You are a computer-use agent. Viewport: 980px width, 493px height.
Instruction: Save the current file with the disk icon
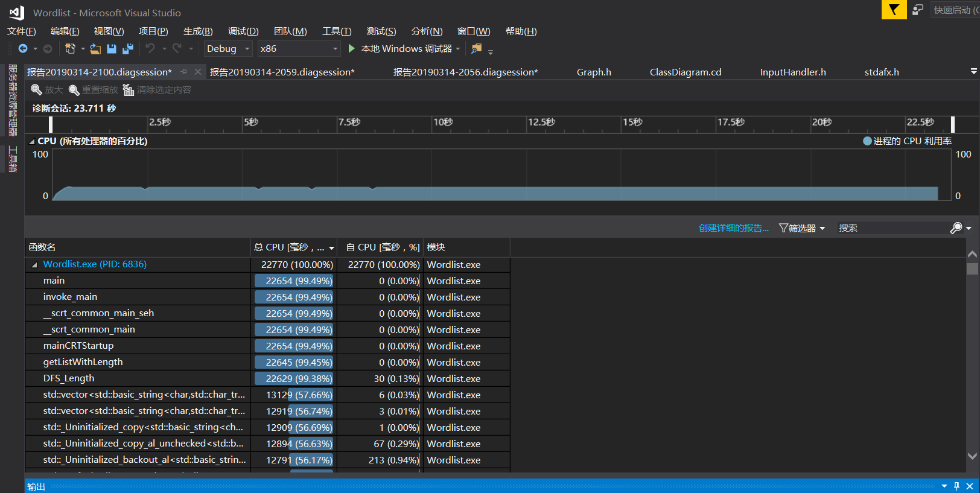pyautogui.click(x=112, y=48)
